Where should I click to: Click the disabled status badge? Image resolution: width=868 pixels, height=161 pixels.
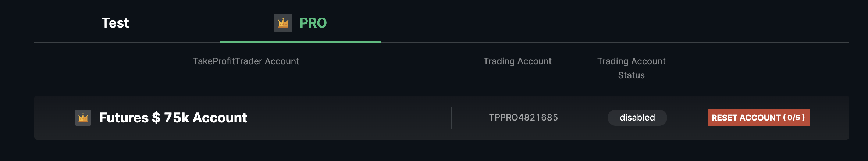(x=637, y=118)
